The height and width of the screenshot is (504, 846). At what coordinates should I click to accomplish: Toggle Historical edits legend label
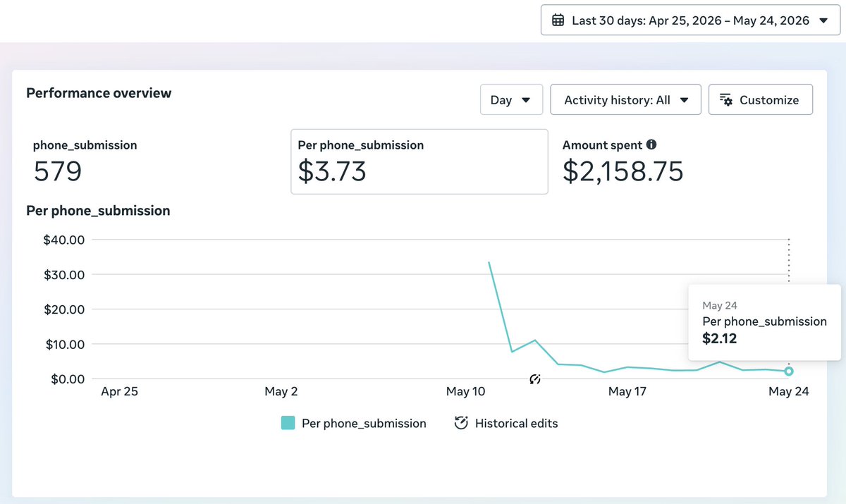pyautogui.click(x=517, y=424)
